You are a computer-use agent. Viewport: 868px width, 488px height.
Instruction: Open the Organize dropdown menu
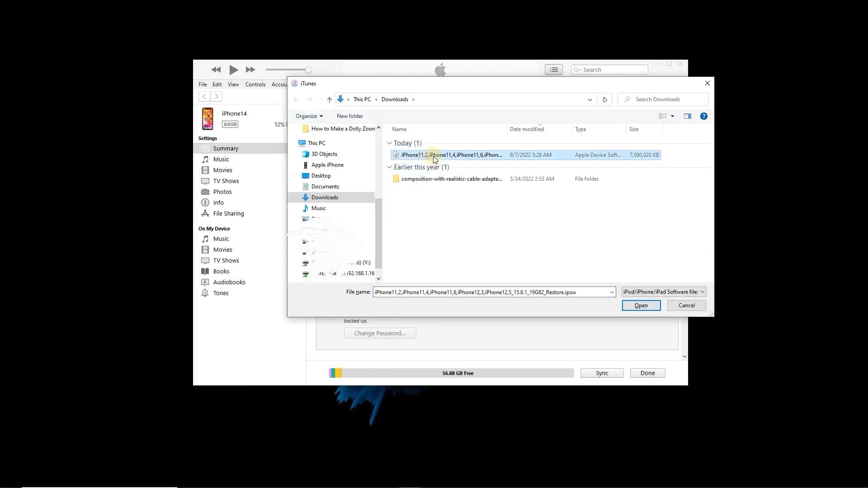309,116
